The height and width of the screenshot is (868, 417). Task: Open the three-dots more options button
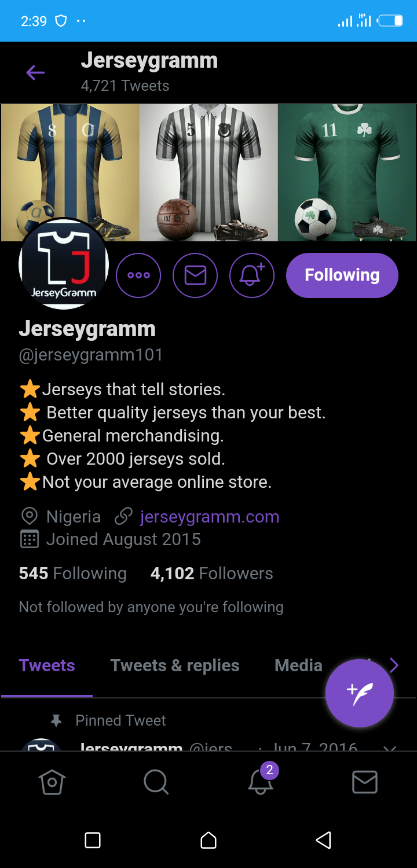point(138,275)
